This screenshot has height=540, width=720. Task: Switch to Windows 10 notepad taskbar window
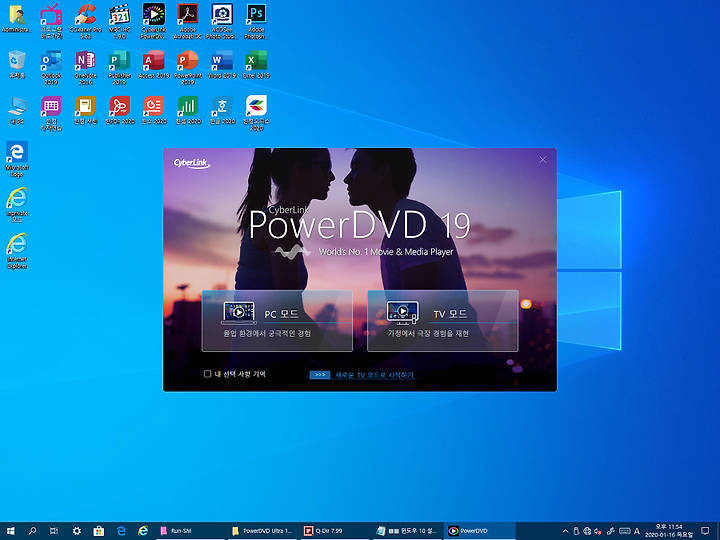click(x=407, y=531)
